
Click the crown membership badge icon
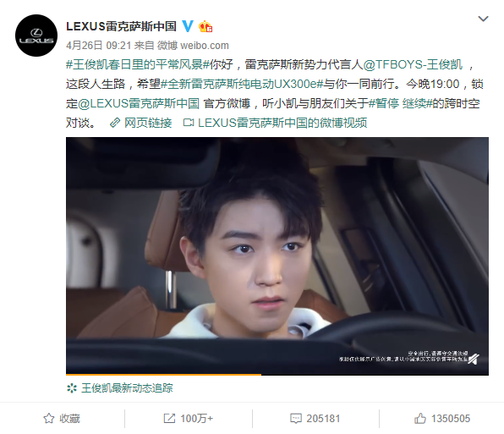pyautogui.click(x=205, y=26)
